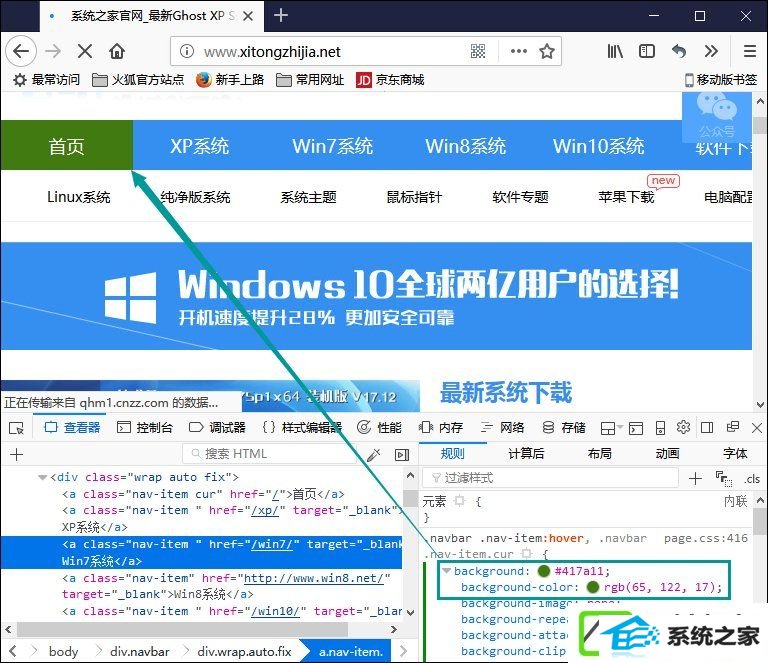
Task: Toggle the sidebar view icon
Action: [647, 51]
